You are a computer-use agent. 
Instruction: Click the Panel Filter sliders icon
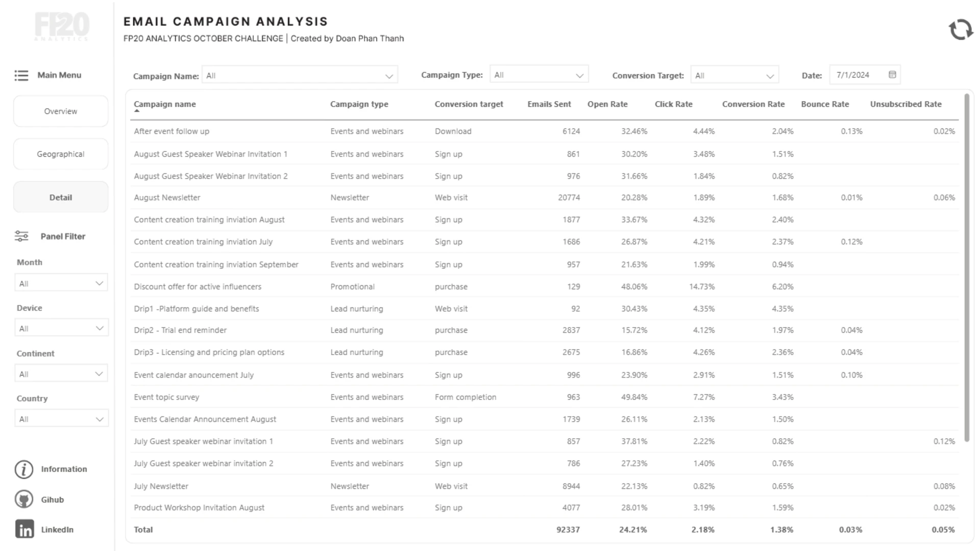click(21, 236)
